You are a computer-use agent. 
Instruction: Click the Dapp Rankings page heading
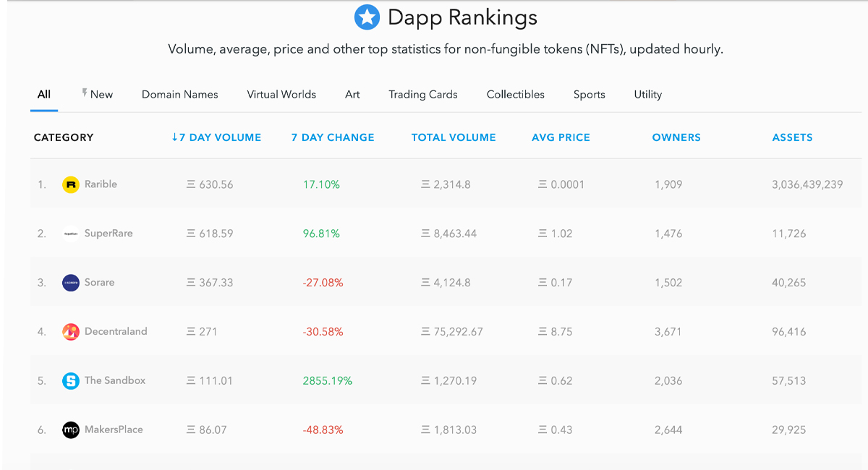pyautogui.click(x=463, y=17)
